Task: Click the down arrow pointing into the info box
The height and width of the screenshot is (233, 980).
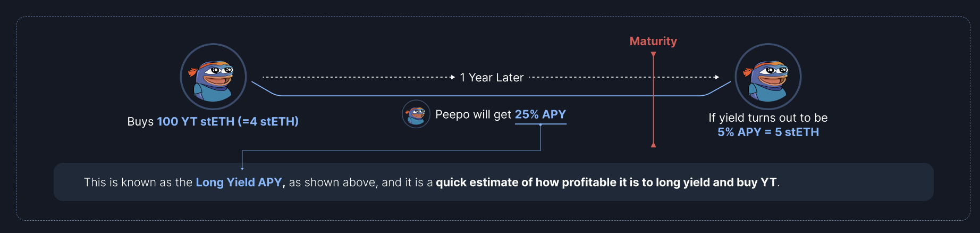Action: click(242, 168)
